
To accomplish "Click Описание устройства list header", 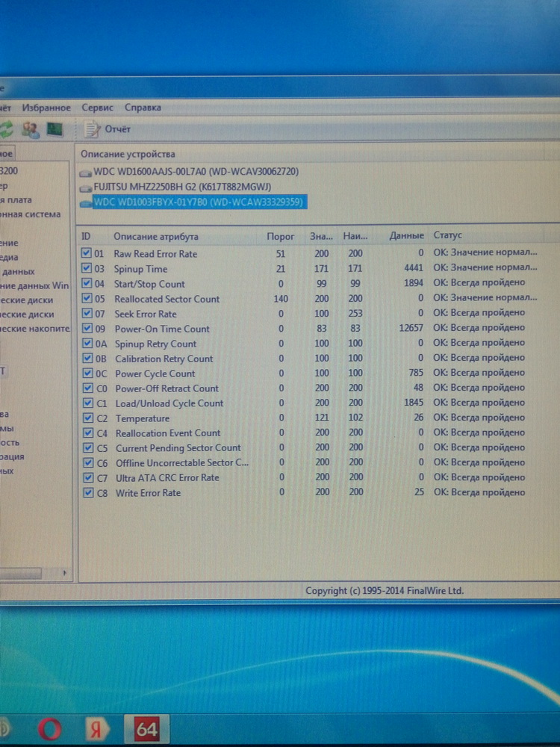I will point(128,154).
